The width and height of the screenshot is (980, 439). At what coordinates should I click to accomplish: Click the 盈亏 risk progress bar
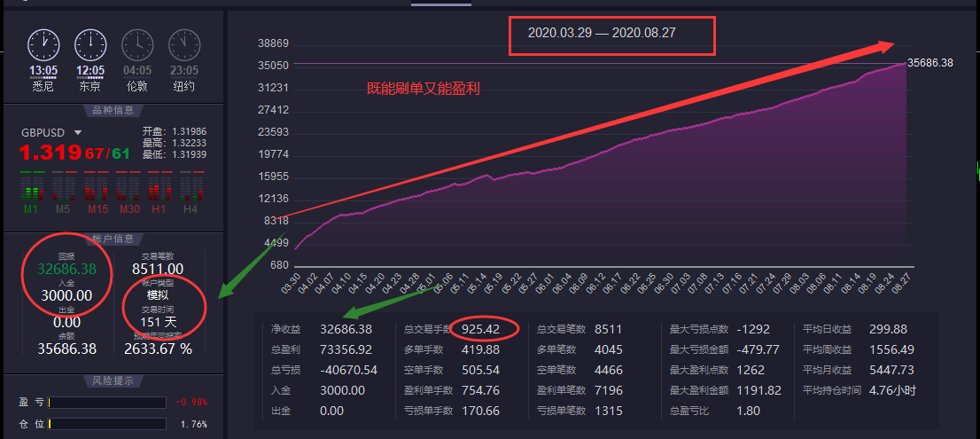[107, 403]
